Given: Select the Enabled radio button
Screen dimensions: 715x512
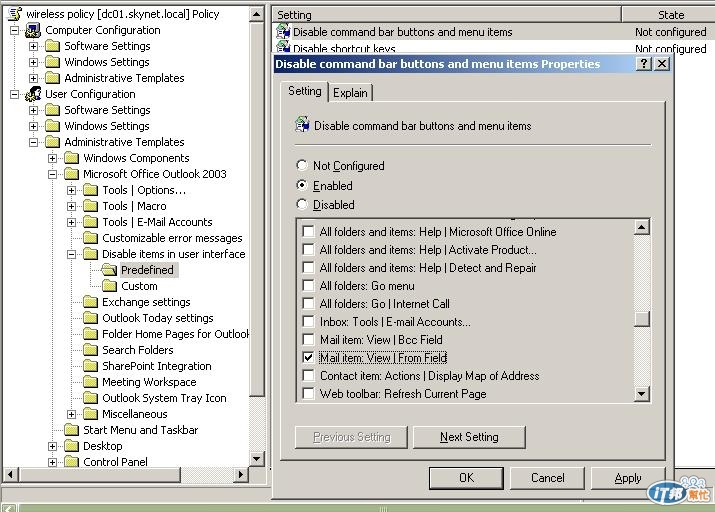Looking at the screenshot, I should point(301,185).
